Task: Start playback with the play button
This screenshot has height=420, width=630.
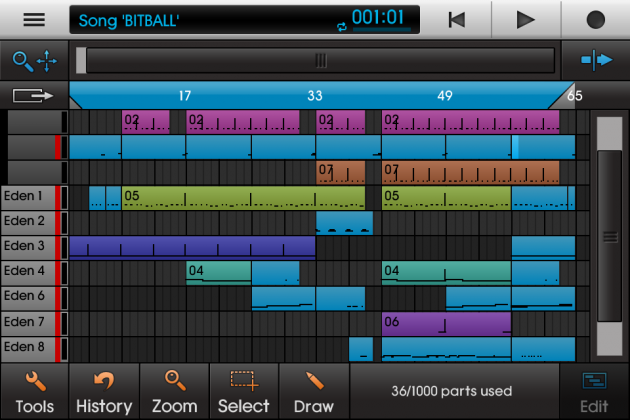Action: tap(525, 20)
